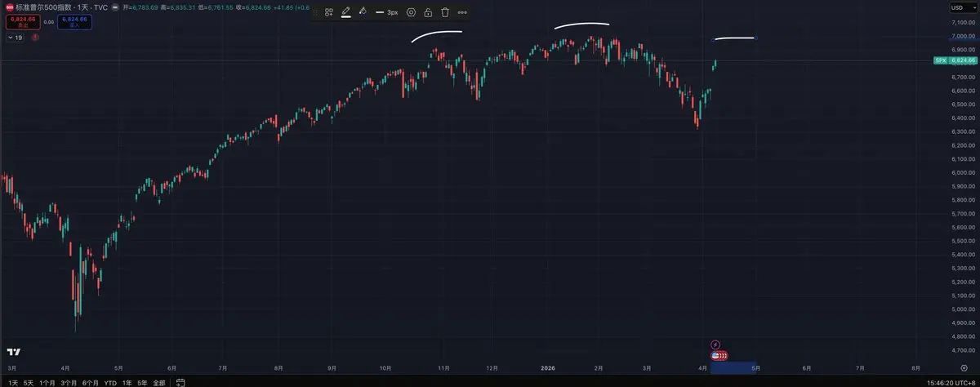Click the 2026 label on the time axis

(x=548, y=368)
